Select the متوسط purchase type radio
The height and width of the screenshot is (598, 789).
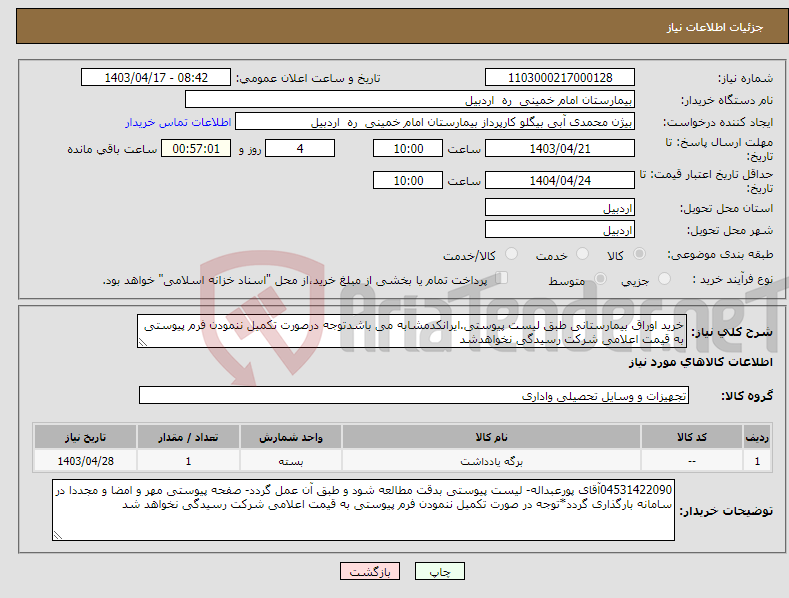point(600,279)
